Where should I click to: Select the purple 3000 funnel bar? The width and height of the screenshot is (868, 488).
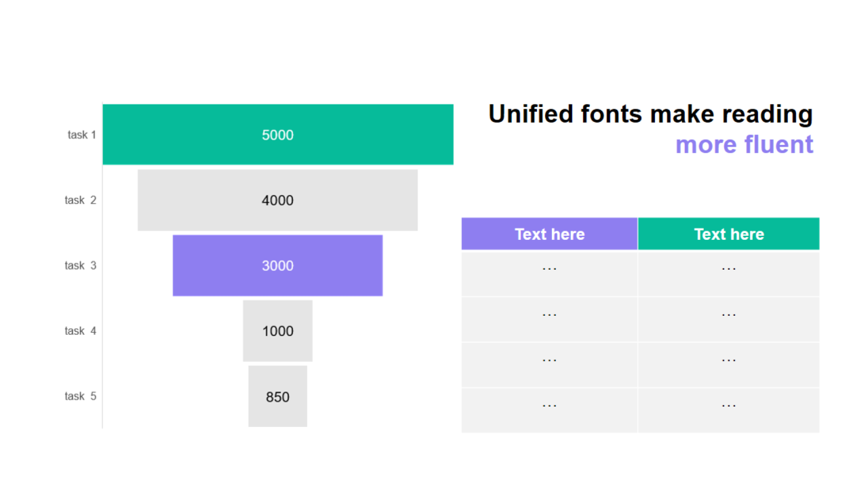coord(277,265)
